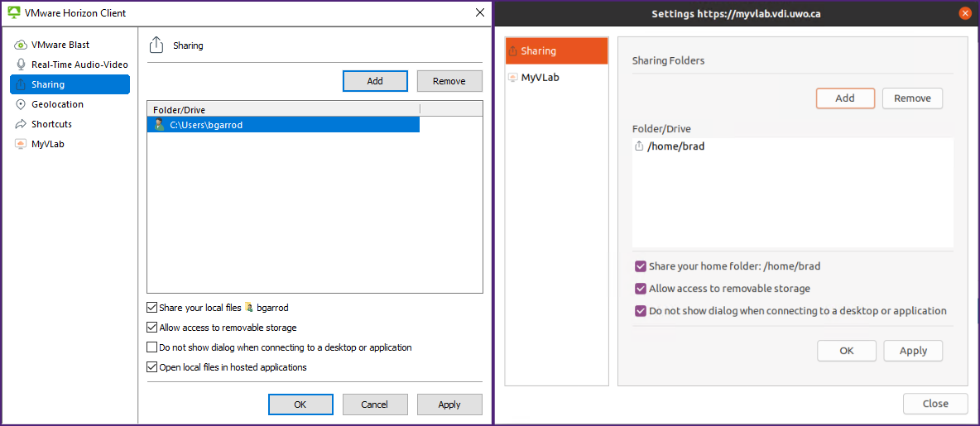The width and height of the screenshot is (980, 426).
Task: Uncheck Do not show dialog in Ubuntu Settings
Action: [640, 310]
